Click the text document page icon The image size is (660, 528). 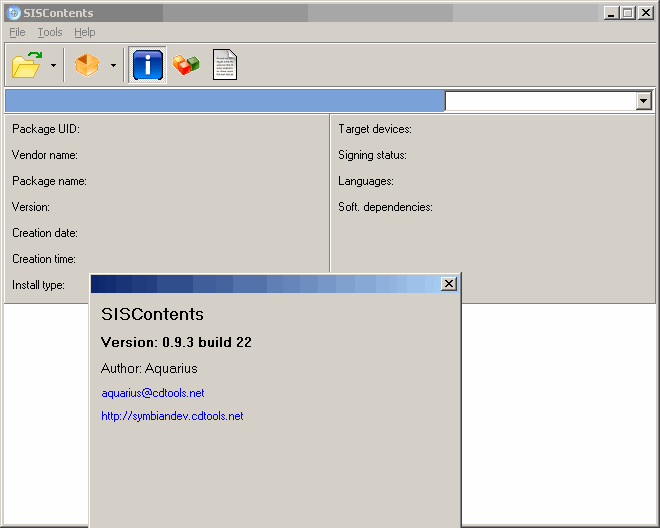[x=225, y=66]
